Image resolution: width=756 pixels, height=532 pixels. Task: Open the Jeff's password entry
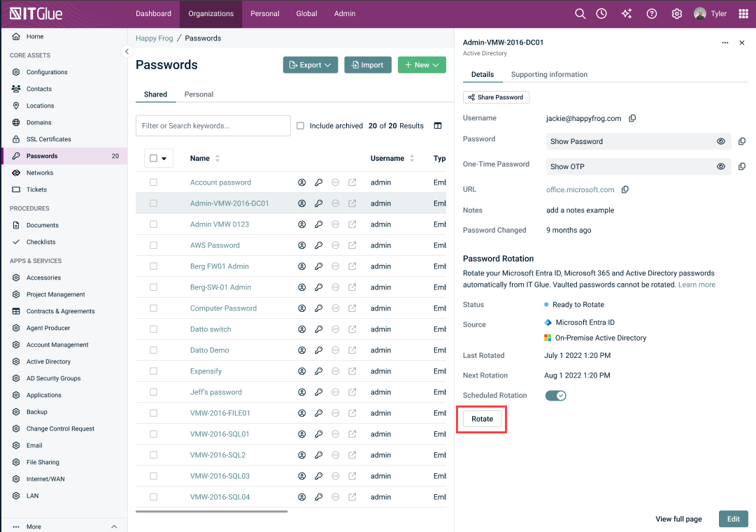[x=216, y=392]
